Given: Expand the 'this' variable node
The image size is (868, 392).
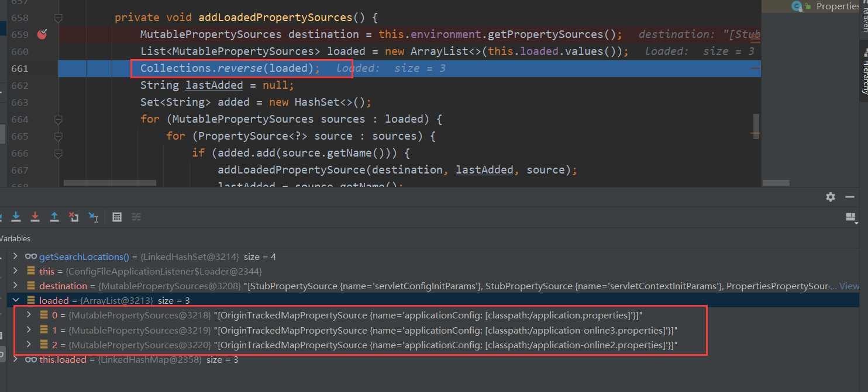Looking at the screenshot, I should (x=15, y=272).
